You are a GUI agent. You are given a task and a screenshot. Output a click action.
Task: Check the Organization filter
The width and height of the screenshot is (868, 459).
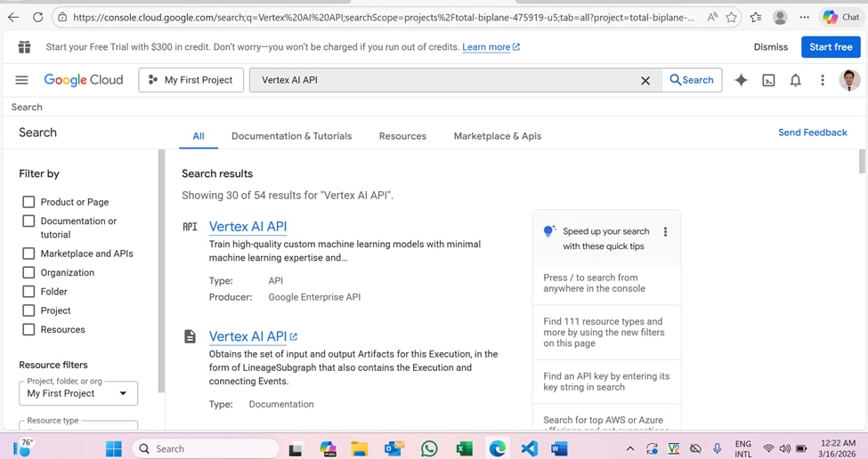tap(28, 272)
